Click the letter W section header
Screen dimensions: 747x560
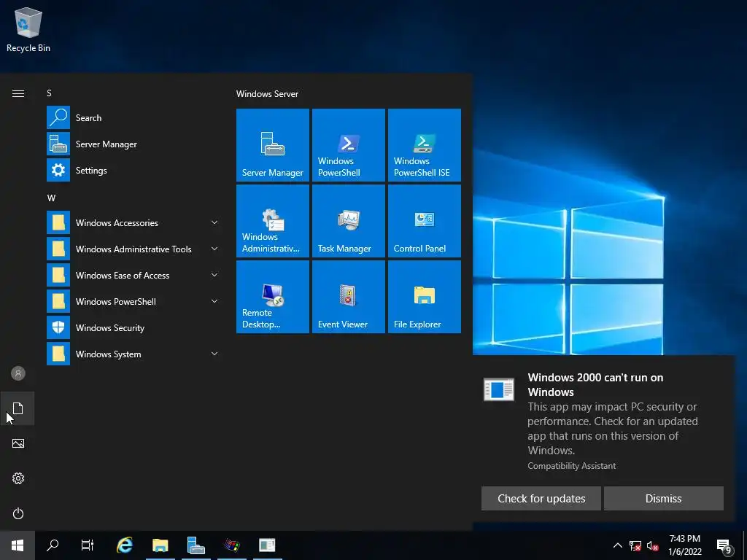(51, 198)
